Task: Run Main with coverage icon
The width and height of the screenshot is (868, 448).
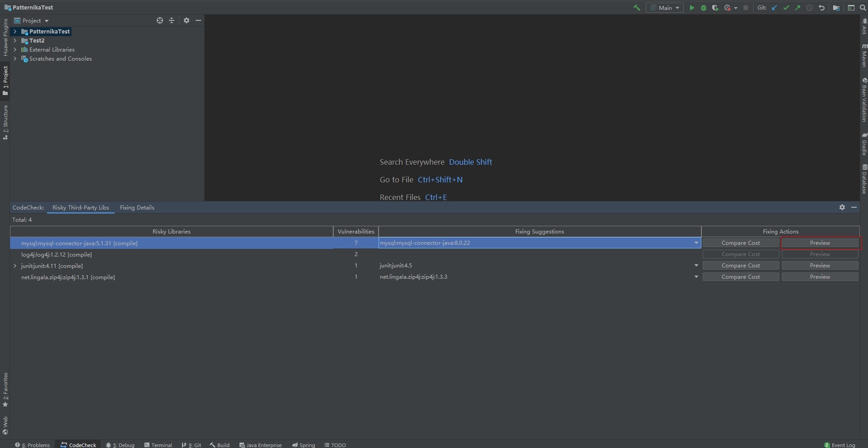Action: [715, 8]
